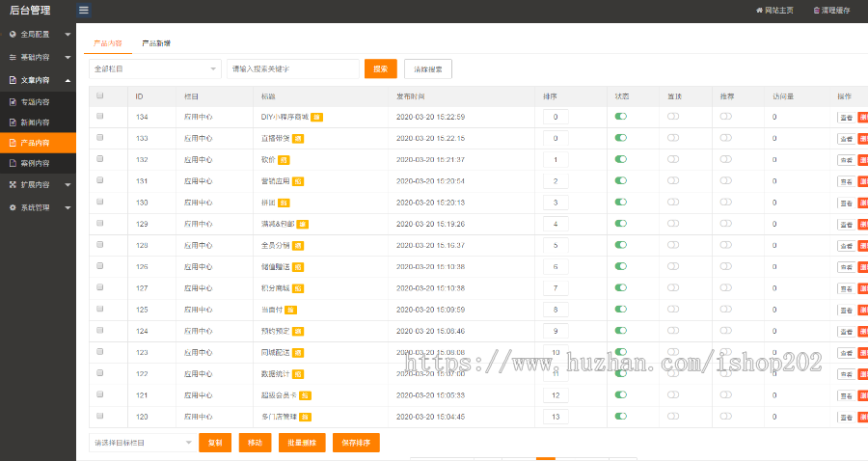Switch to the 产品新增 tab
This screenshot has height=461, width=868.
pyautogui.click(x=156, y=43)
